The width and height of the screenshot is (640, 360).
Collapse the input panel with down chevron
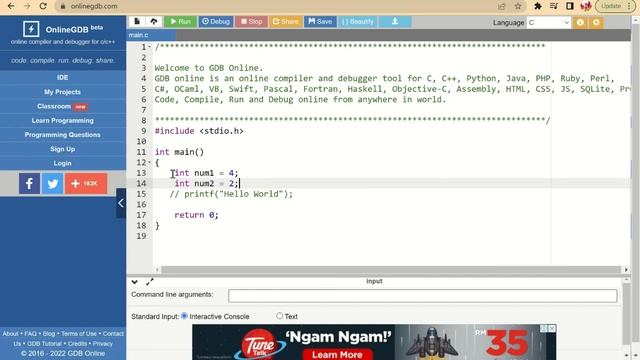pyautogui.click(x=134, y=282)
